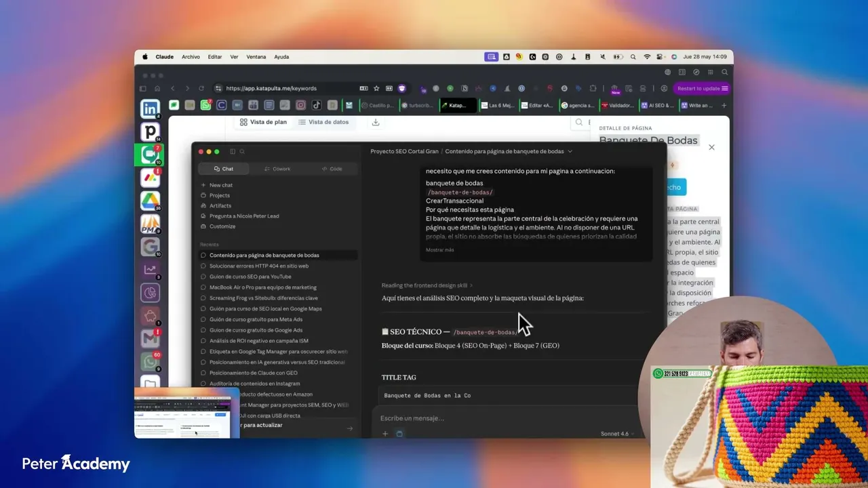Close the Detalle de página panel
The image size is (868, 488).
[x=711, y=147]
